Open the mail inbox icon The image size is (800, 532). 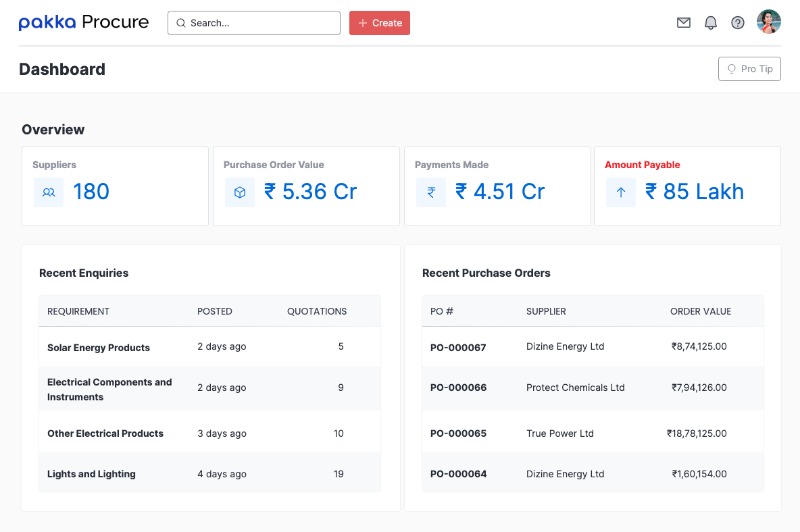(x=683, y=22)
